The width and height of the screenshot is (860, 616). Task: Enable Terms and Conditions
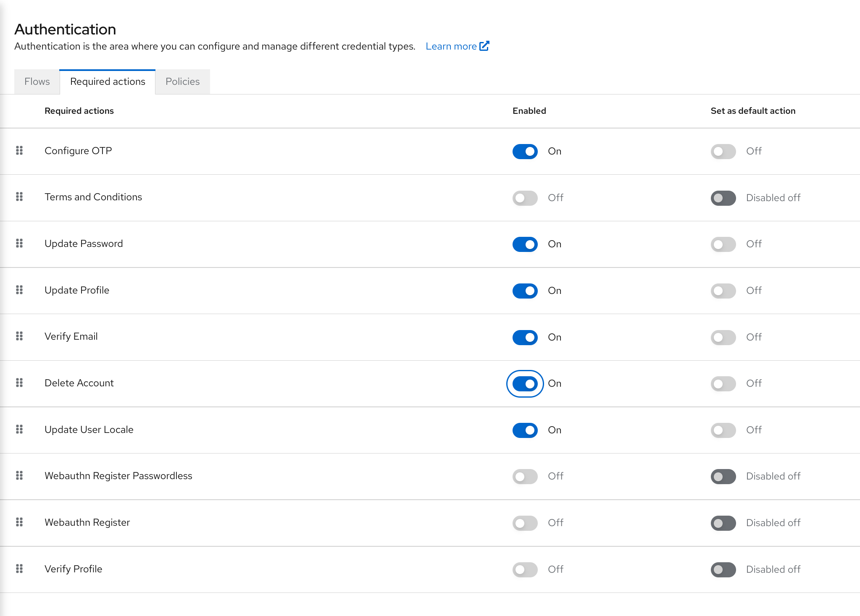point(524,198)
